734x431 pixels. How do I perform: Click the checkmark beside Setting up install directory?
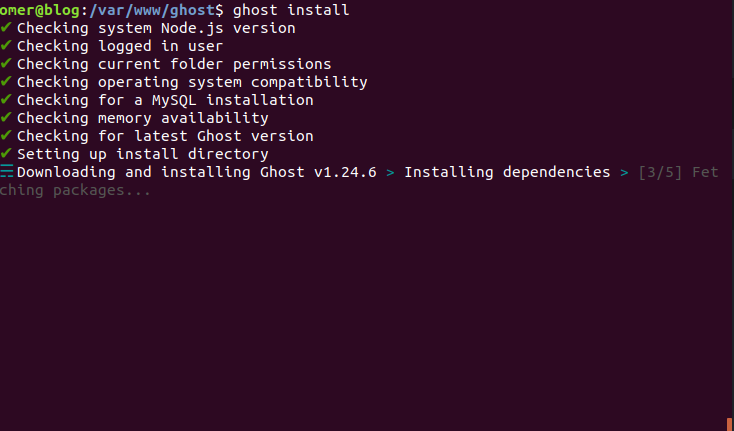6,153
